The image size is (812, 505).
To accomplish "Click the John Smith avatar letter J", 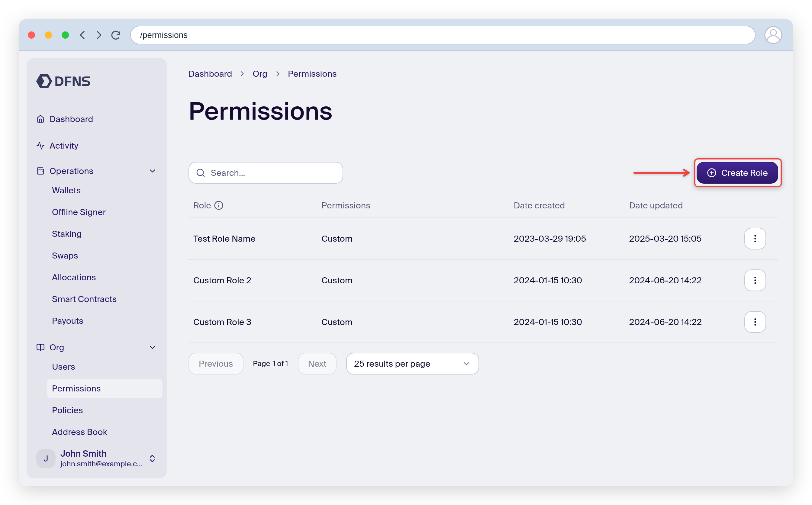I will [46, 458].
